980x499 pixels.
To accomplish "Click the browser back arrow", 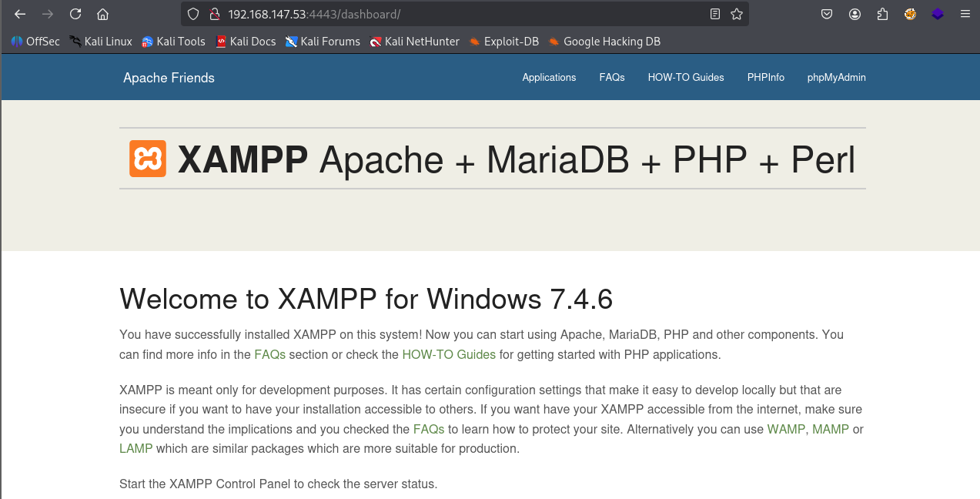I will click(20, 14).
